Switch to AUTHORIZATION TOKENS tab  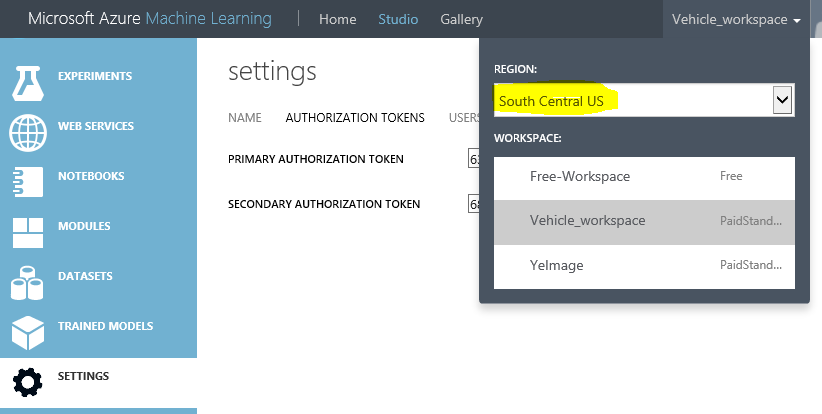pyautogui.click(x=355, y=118)
